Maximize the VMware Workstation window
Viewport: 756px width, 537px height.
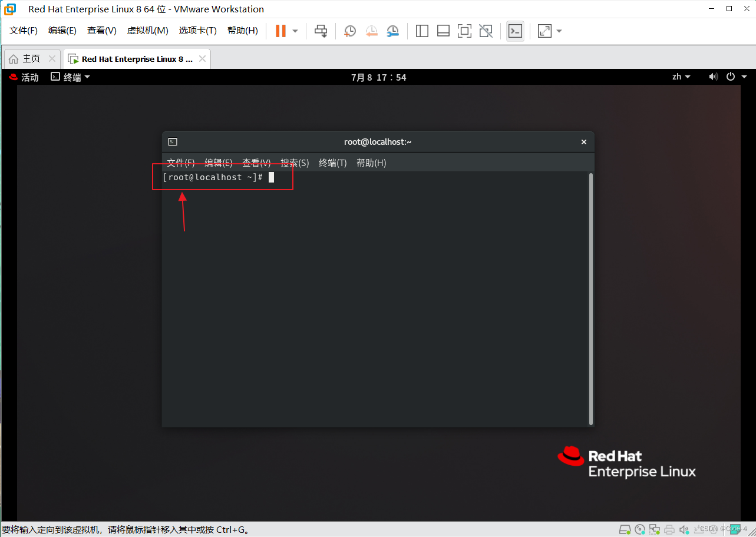pos(729,9)
